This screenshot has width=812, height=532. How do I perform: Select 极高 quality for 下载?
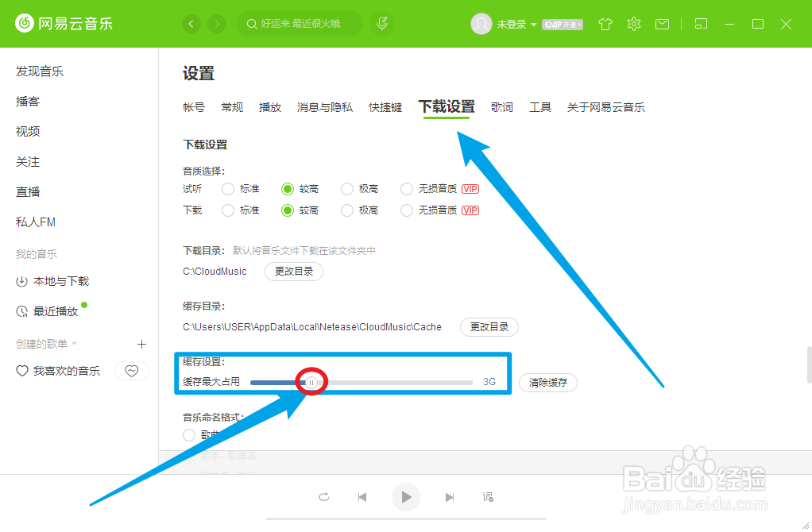pyautogui.click(x=347, y=210)
